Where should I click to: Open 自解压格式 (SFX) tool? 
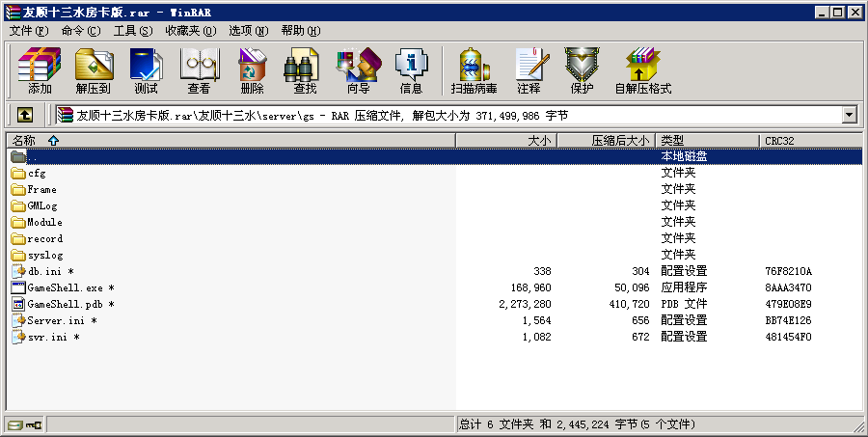click(x=642, y=71)
